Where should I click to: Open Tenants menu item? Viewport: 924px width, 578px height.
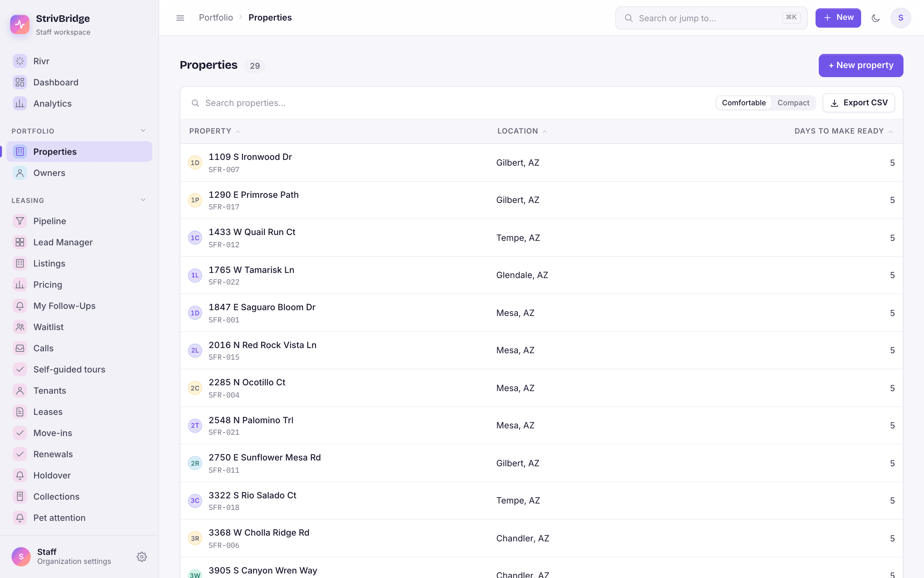point(79,391)
